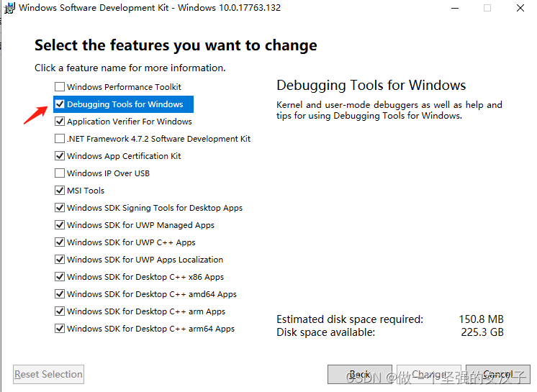Click the '150.8 MB' disk space value
The height and width of the screenshot is (392, 537).
(481, 319)
